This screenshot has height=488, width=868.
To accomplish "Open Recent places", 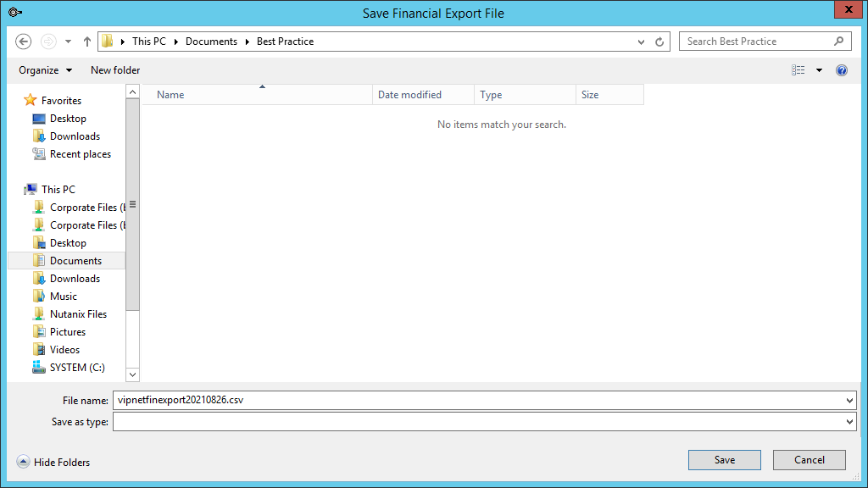I will [x=81, y=154].
